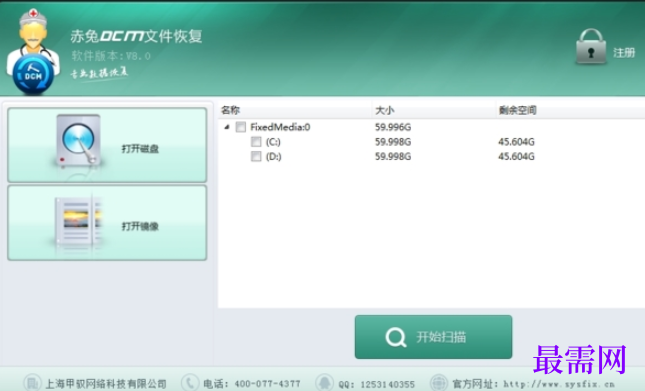645x391 pixels.
Task: Select the 打开磁盘 panel button
Action: coord(107,145)
